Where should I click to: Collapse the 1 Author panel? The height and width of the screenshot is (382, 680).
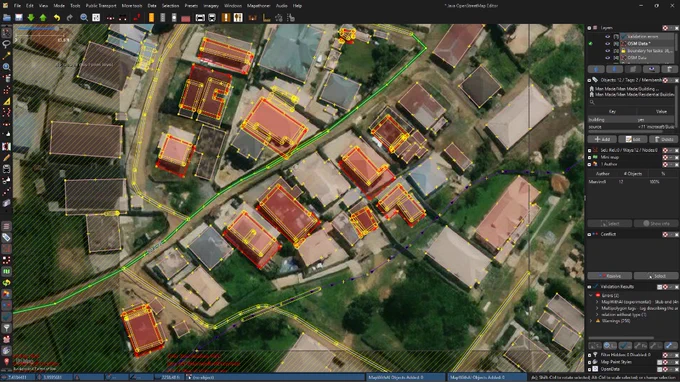589,164
